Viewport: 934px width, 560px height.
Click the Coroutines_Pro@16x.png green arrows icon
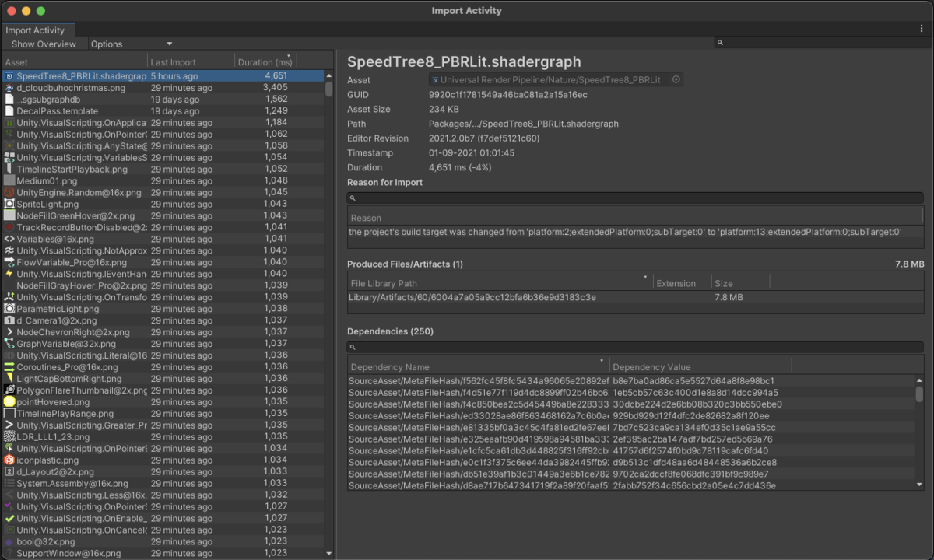[9, 367]
